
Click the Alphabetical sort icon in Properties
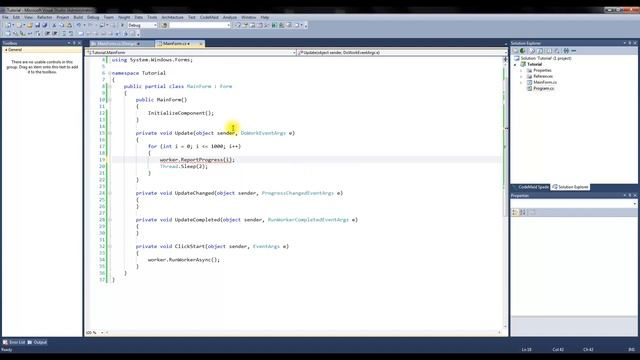[522, 212]
